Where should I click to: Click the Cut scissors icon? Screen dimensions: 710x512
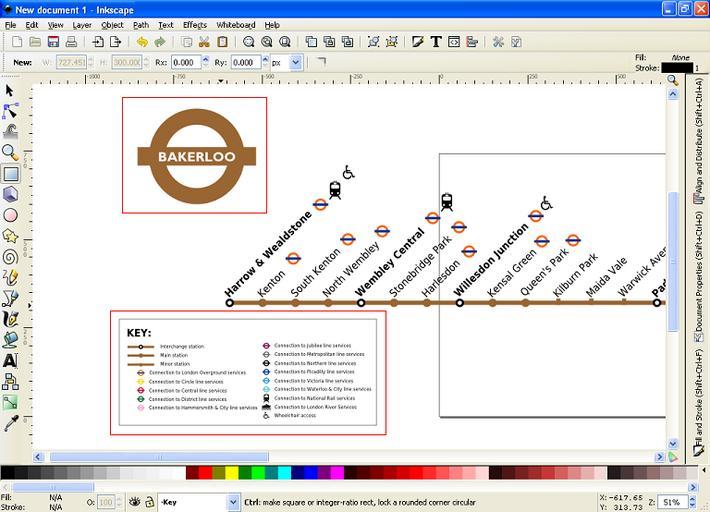coord(204,42)
